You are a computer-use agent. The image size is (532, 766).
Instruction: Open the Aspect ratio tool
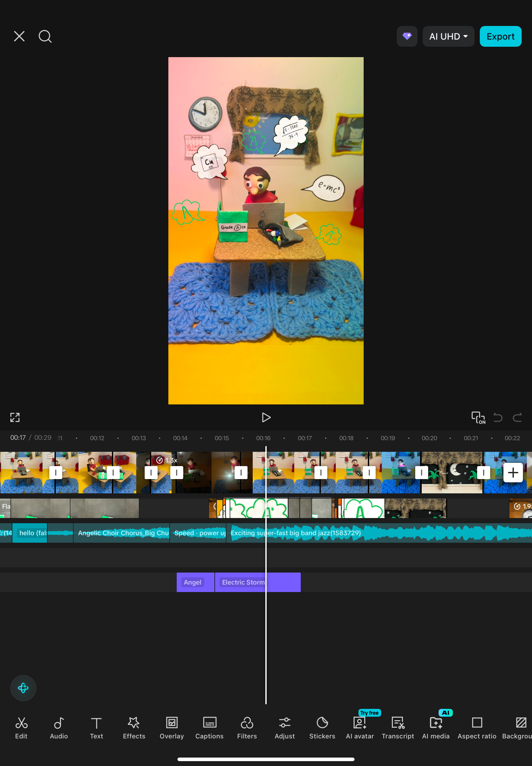[x=477, y=728]
